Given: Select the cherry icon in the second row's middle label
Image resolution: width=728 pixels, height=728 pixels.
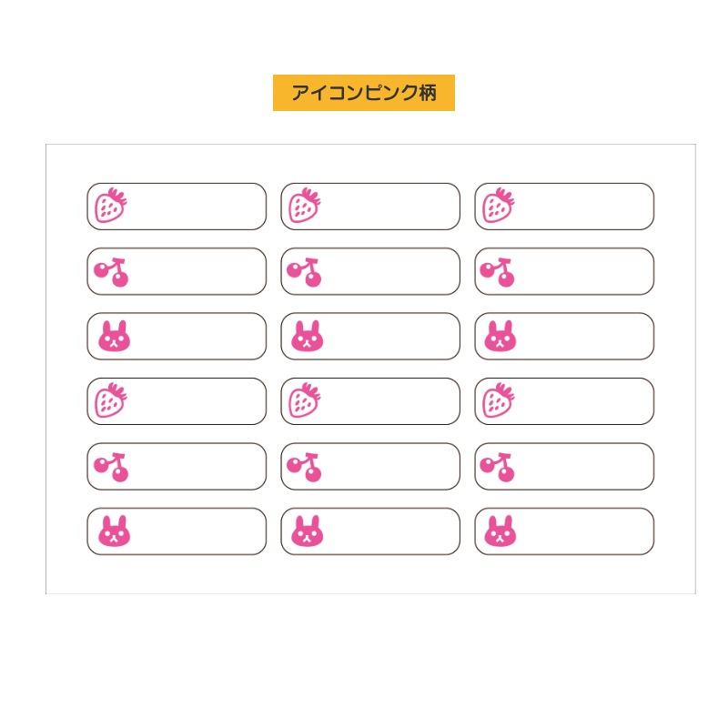Looking at the screenshot, I should click(x=306, y=272).
